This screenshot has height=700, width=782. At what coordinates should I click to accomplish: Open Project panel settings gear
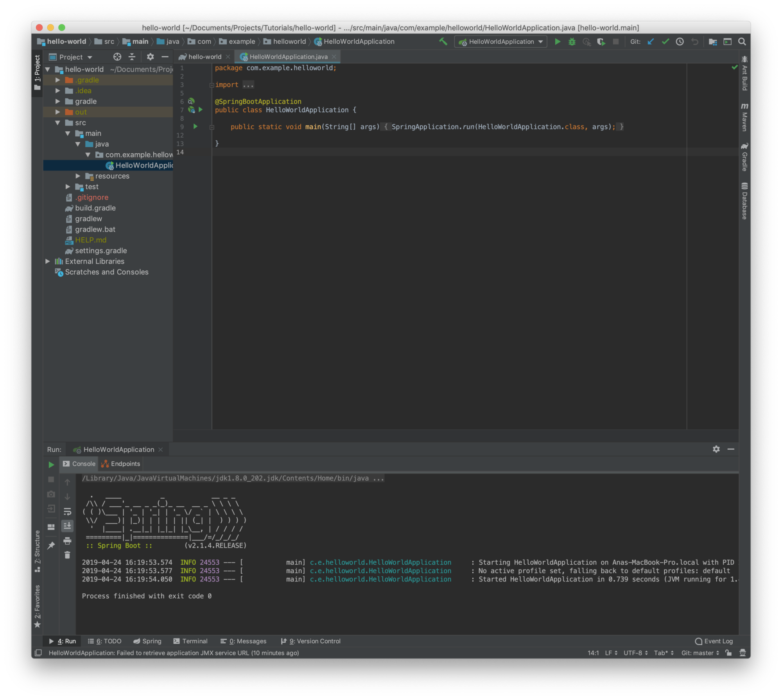tap(150, 57)
